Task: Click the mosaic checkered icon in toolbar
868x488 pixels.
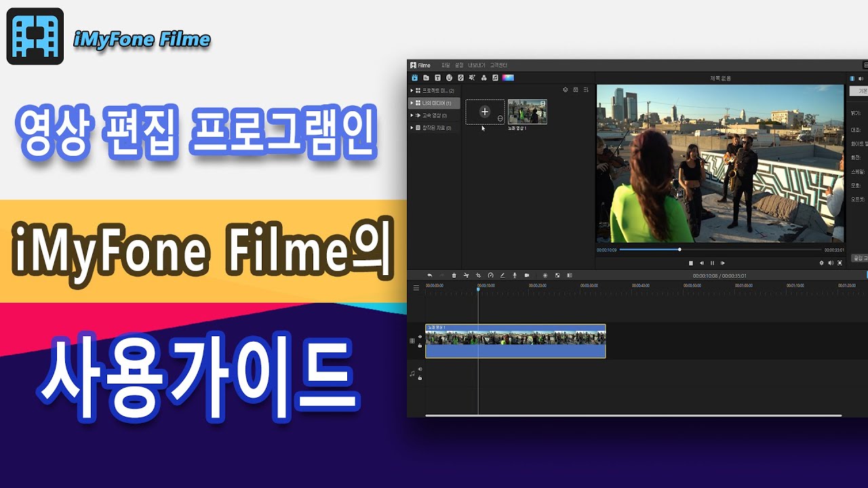Action: tap(557, 275)
